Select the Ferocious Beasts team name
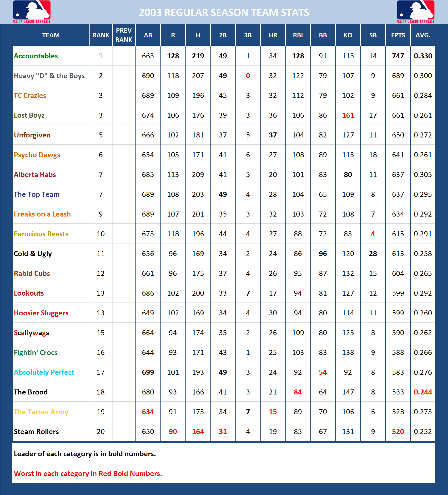This screenshot has width=448, height=495. (41, 234)
